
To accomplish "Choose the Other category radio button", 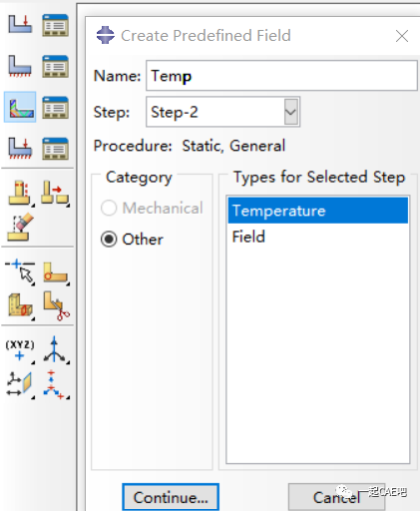I will [x=109, y=239].
